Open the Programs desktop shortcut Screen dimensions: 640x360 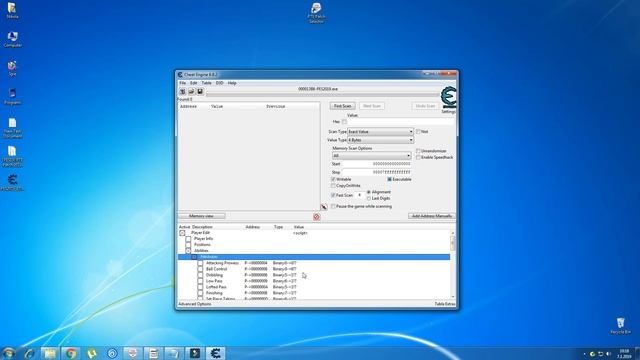12,96
